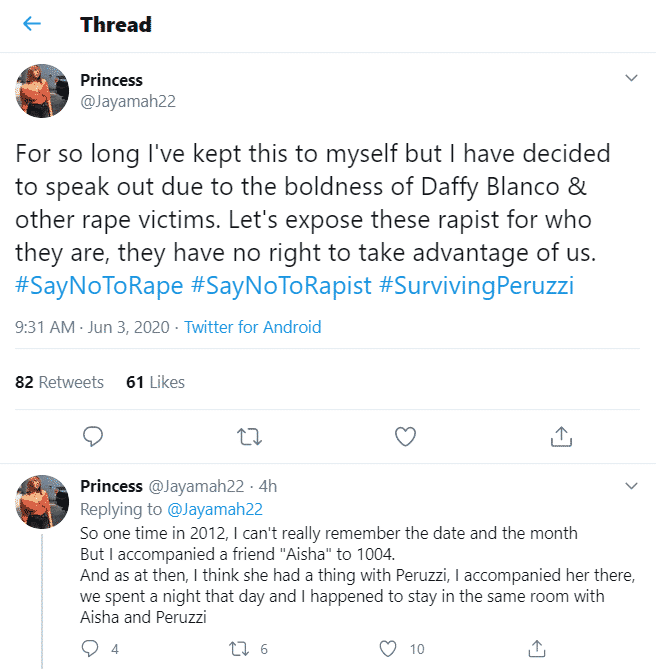Reply to the main tweet
Screen dimensions: 656x669
93,436
